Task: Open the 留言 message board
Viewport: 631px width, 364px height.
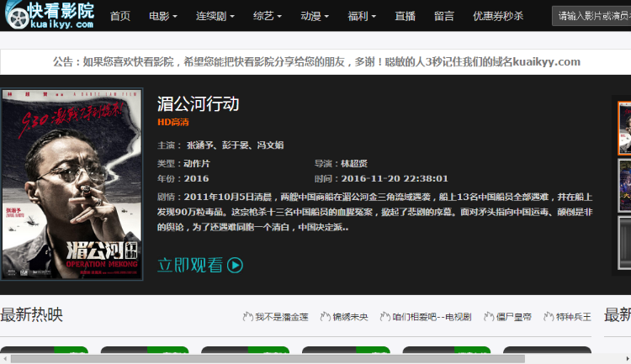Action: pyautogui.click(x=444, y=16)
